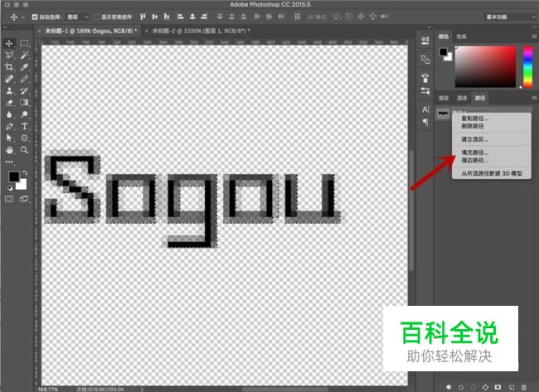Select the Pen tool
The height and width of the screenshot is (392, 539).
point(9,126)
